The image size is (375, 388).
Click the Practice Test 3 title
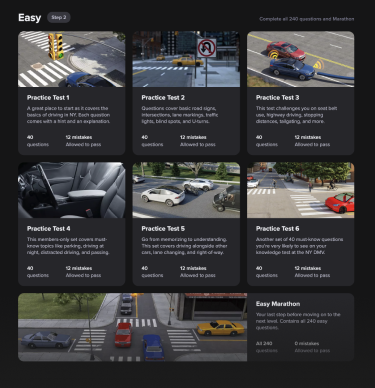(277, 98)
